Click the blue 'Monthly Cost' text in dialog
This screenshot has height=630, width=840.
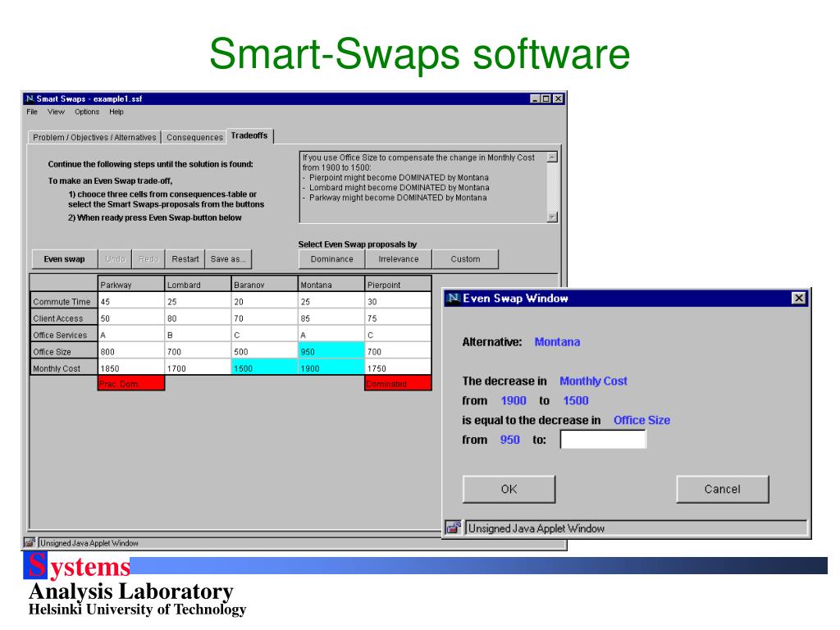tap(594, 381)
